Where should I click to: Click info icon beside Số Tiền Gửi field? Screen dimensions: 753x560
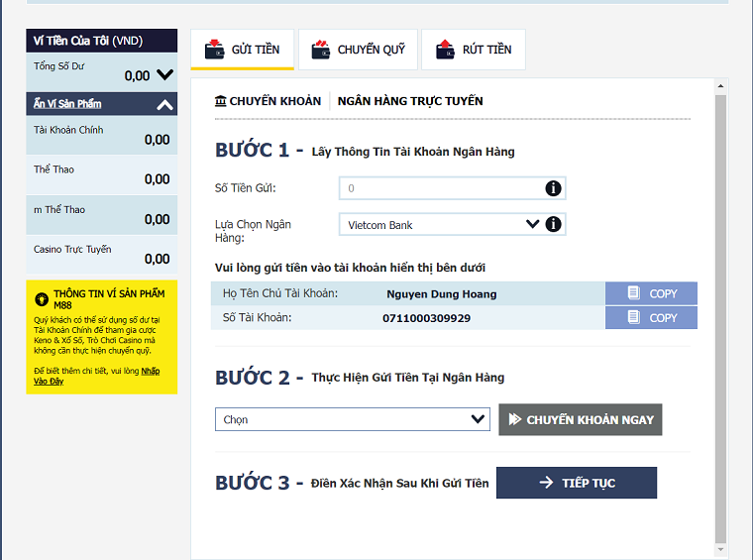[553, 188]
